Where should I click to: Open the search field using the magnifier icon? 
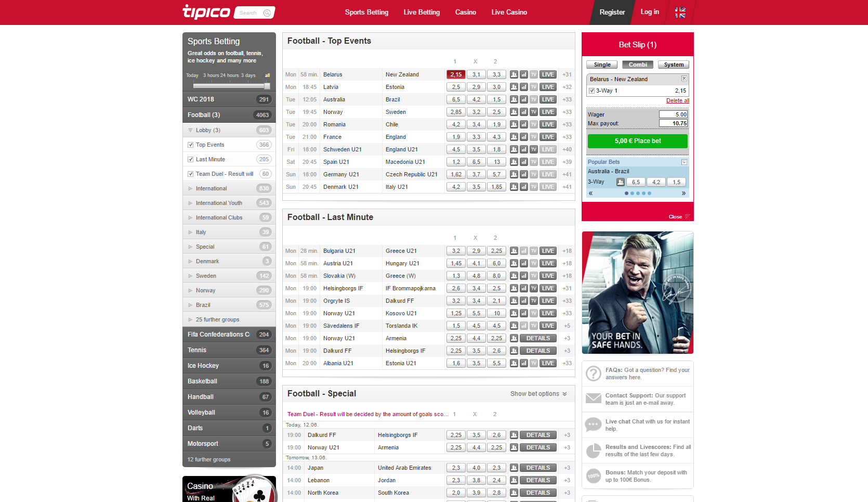point(266,12)
